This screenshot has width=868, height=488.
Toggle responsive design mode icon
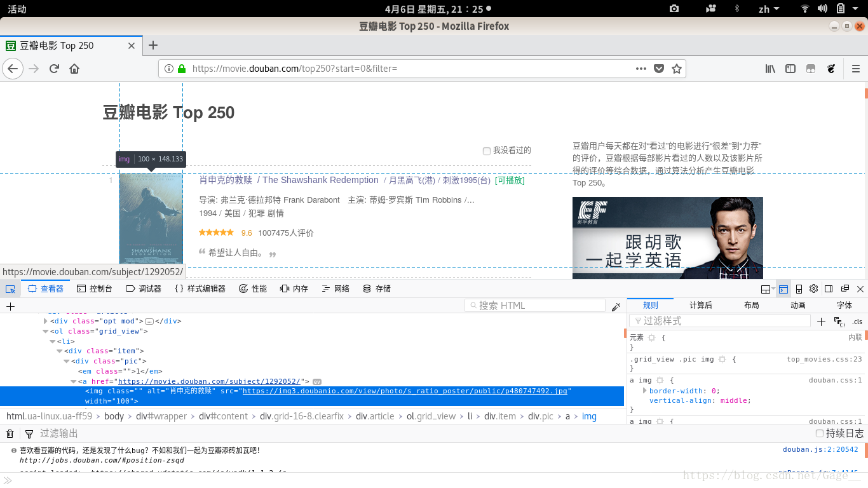pyautogui.click(x=799, y=289)
